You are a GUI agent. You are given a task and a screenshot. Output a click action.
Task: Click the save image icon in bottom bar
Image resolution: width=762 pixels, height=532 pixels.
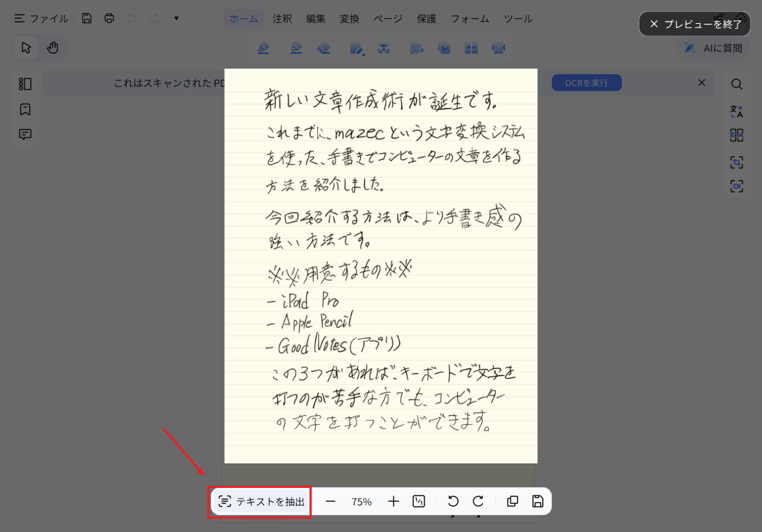pos(537,501)
